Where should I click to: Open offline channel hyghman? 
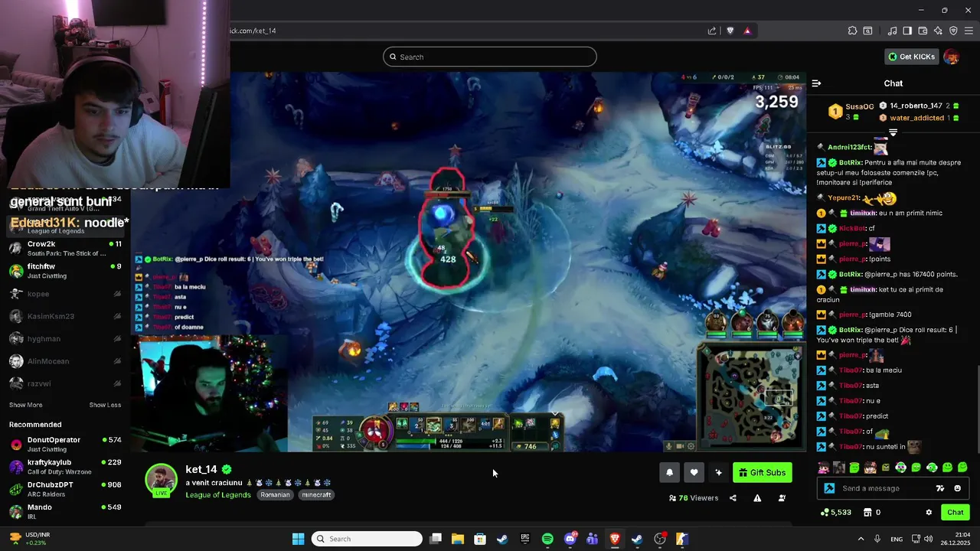65,338
